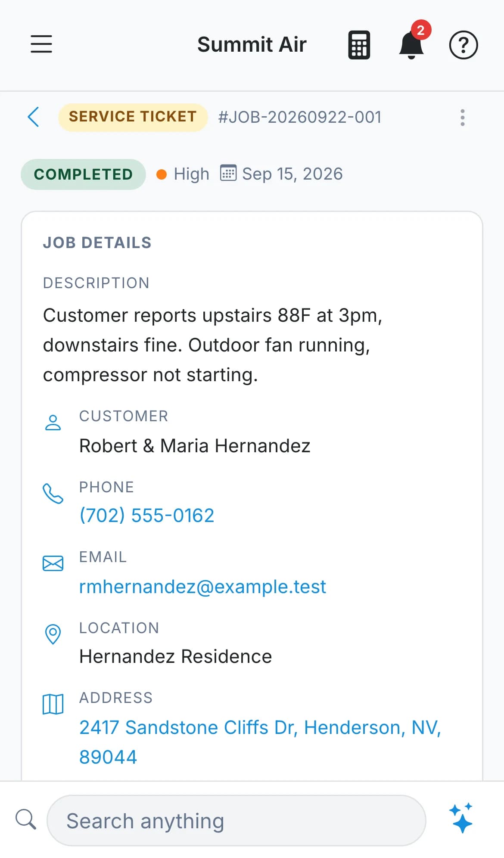Select the job description paragraph
This screenshot has height=858, width=504.
click(x=213, y=345)
